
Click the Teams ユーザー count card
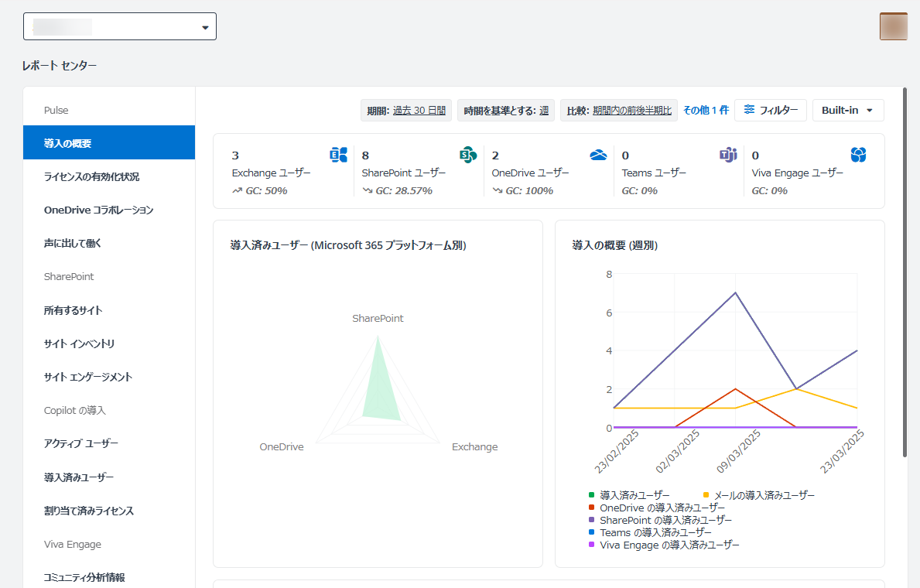[x=679, y=171]
